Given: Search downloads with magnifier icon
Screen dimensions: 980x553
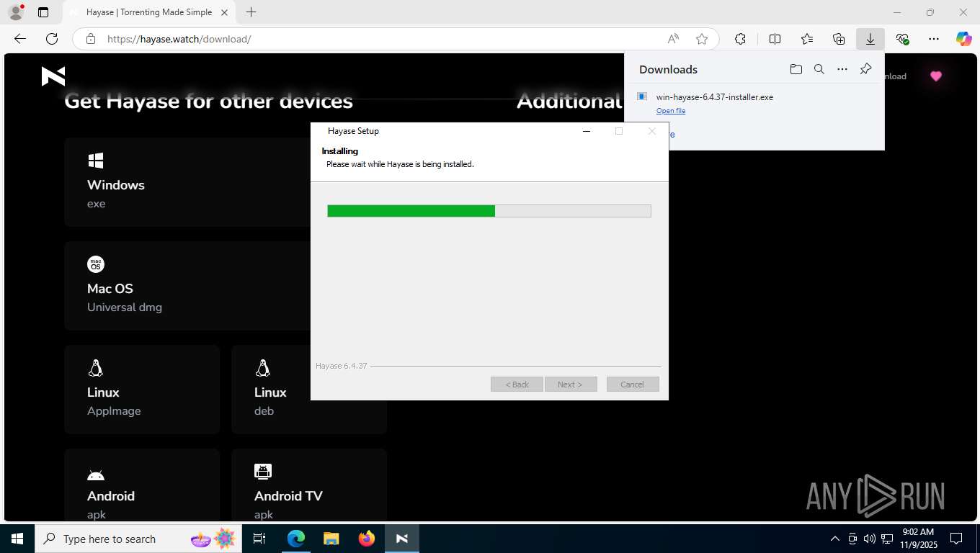Looking at the screenshot, I should tap(819, 69).
